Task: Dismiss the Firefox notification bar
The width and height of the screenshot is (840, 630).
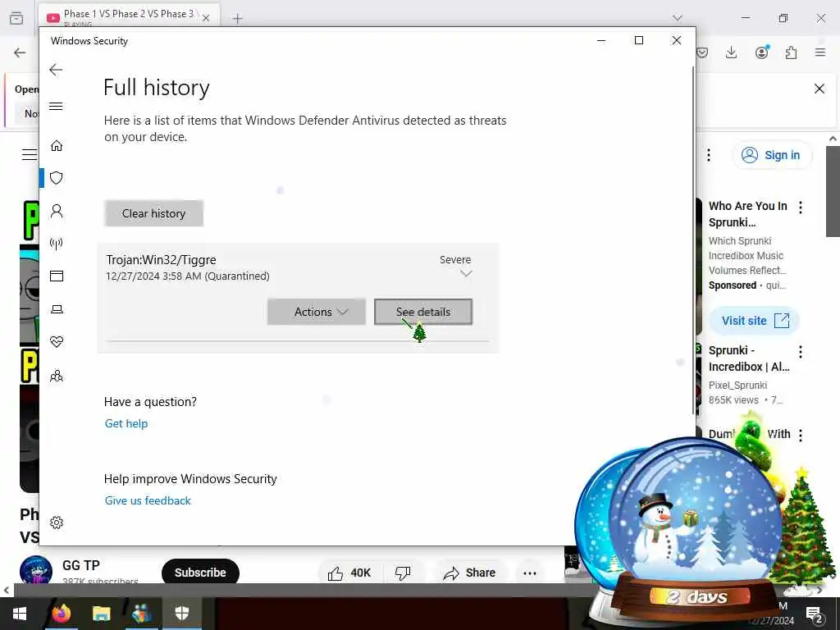Action: point(819,89)
